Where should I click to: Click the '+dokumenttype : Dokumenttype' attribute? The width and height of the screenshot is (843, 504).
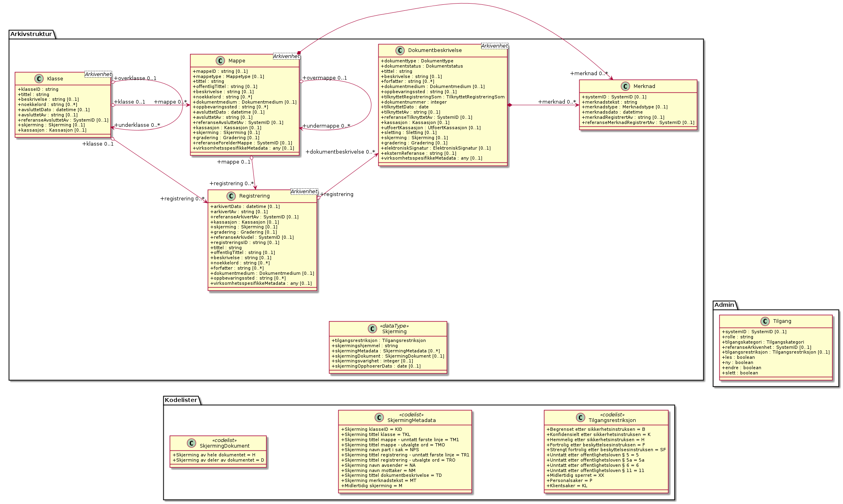417,61
